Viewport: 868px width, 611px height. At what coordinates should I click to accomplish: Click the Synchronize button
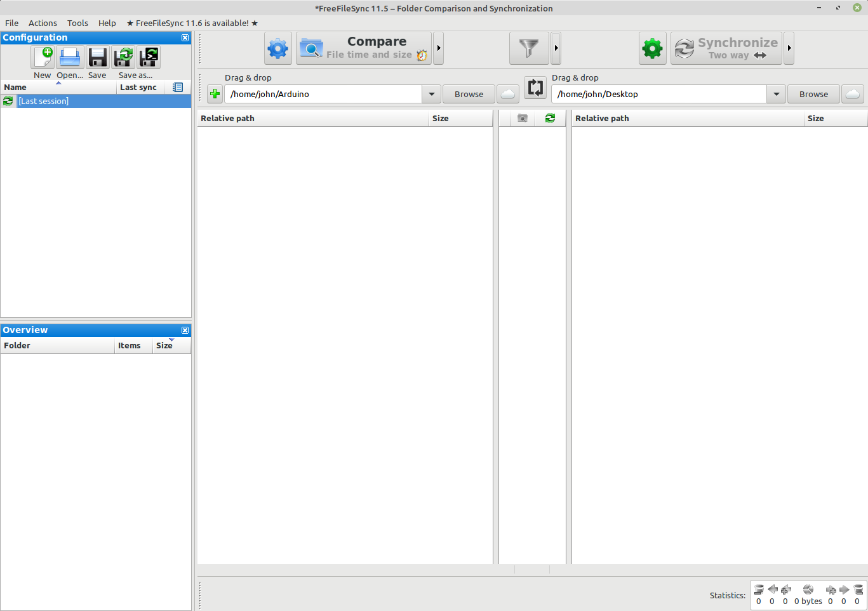[726, 48]
